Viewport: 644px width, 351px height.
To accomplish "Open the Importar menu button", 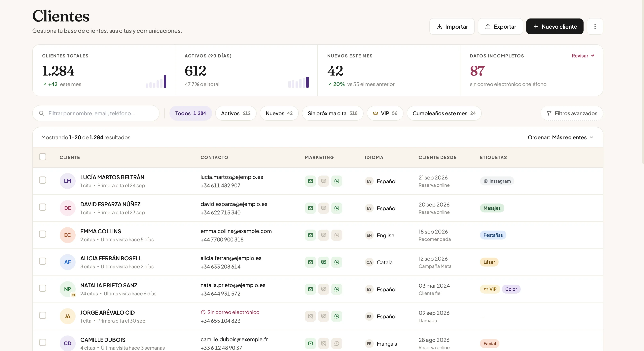I will 452,26.
